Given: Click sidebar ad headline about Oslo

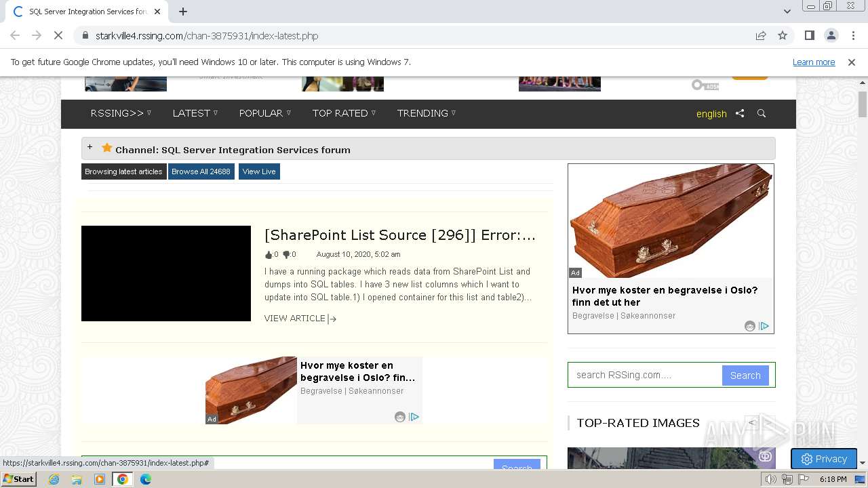Looking at the screenshot, I should tap(665, 296).
